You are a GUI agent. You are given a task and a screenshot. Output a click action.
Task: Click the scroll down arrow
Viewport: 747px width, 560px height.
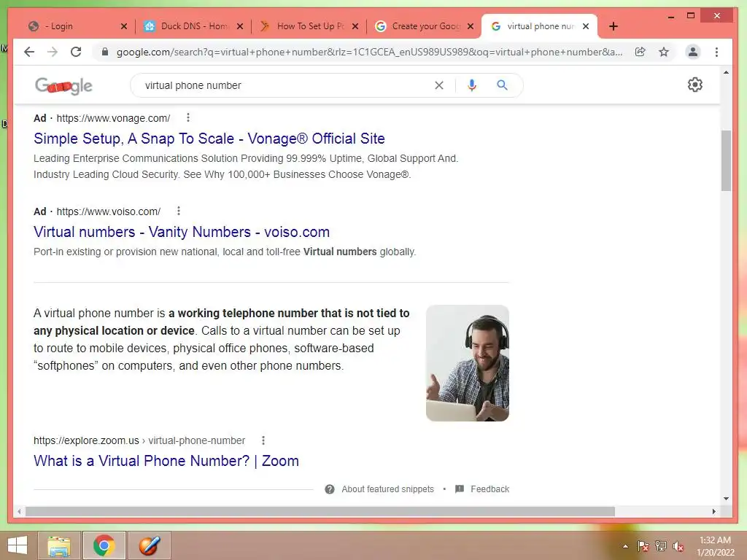click(x=726, y=499)
